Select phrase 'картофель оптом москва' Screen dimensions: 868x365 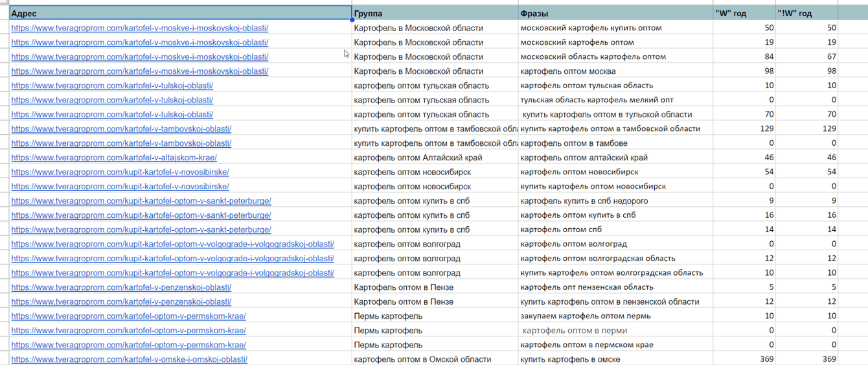568,71
